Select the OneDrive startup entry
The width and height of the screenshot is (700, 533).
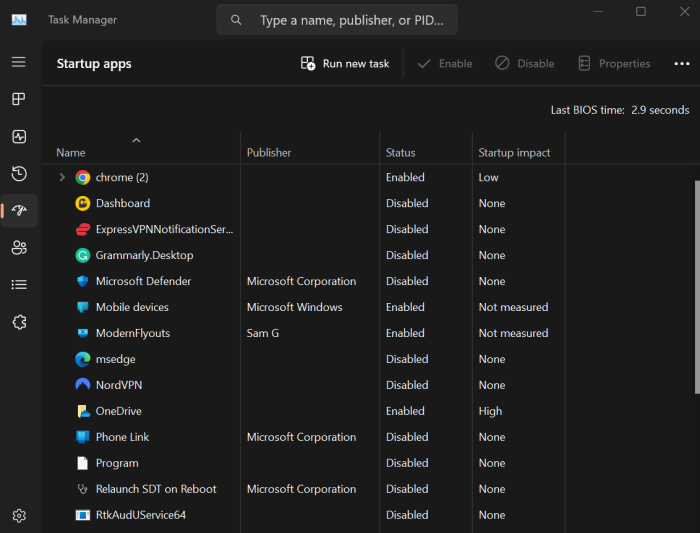point(121,411)
